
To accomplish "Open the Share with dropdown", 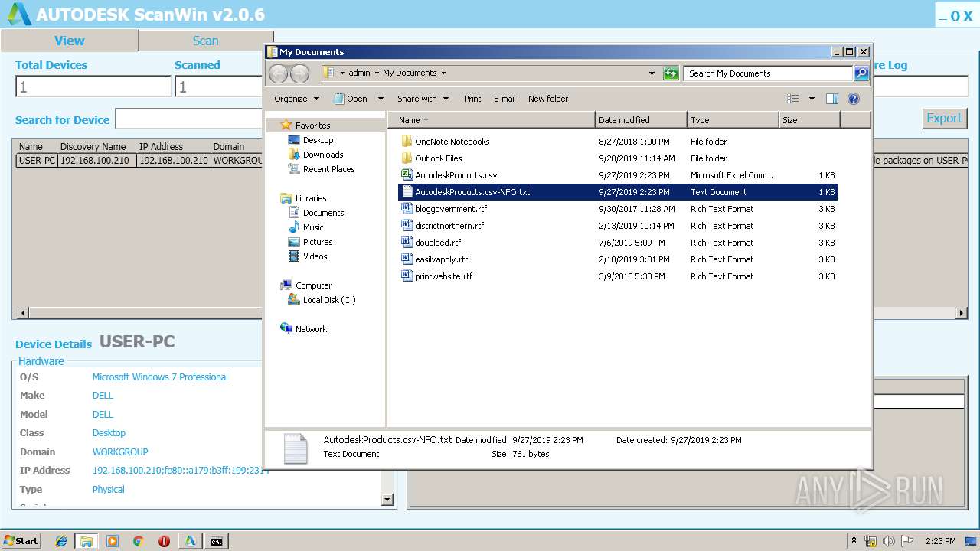I will coord(422,99).
